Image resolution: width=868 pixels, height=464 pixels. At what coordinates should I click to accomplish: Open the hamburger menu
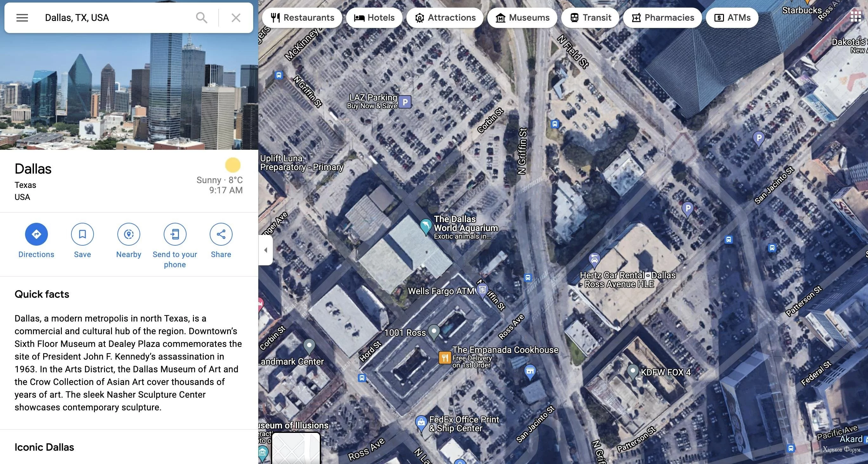tap(22, 18)
